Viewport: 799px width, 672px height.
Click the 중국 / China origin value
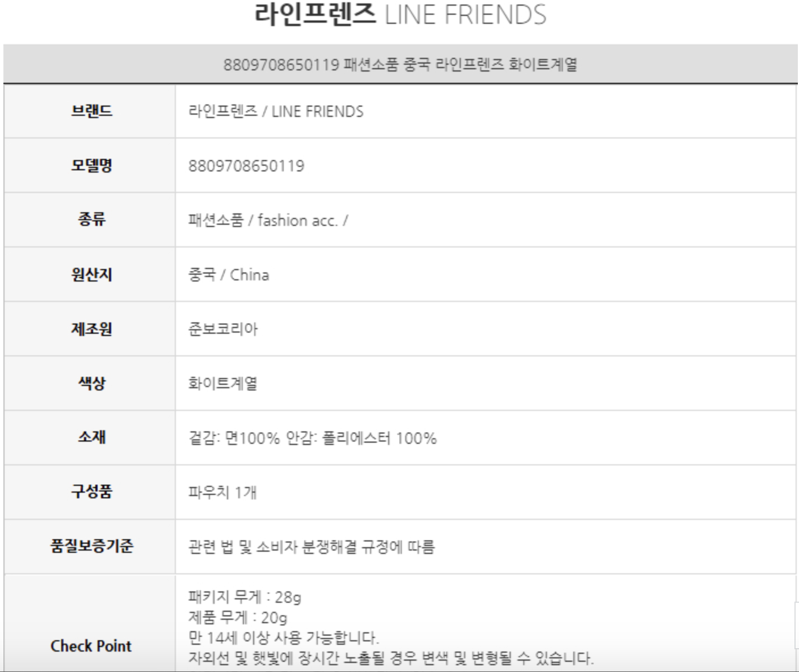click(229, 275)
